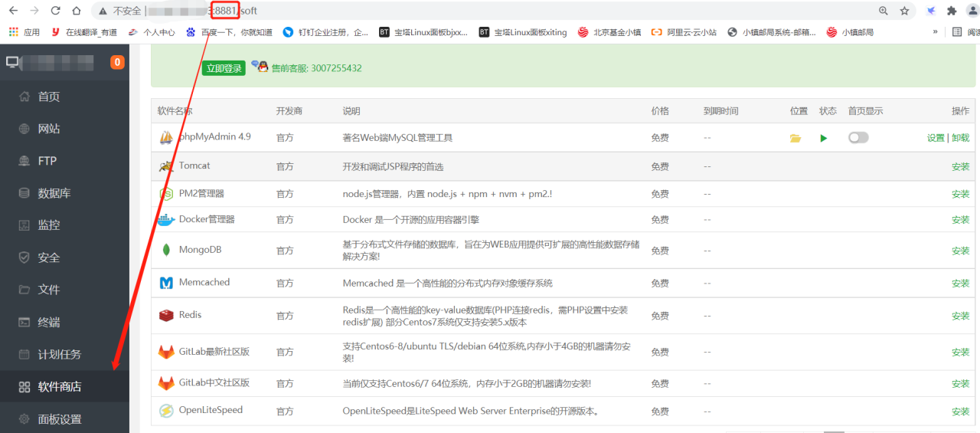Open the browser extensions puzzle icon
This screenshot has height=433, width=980.
click(952, 11)
